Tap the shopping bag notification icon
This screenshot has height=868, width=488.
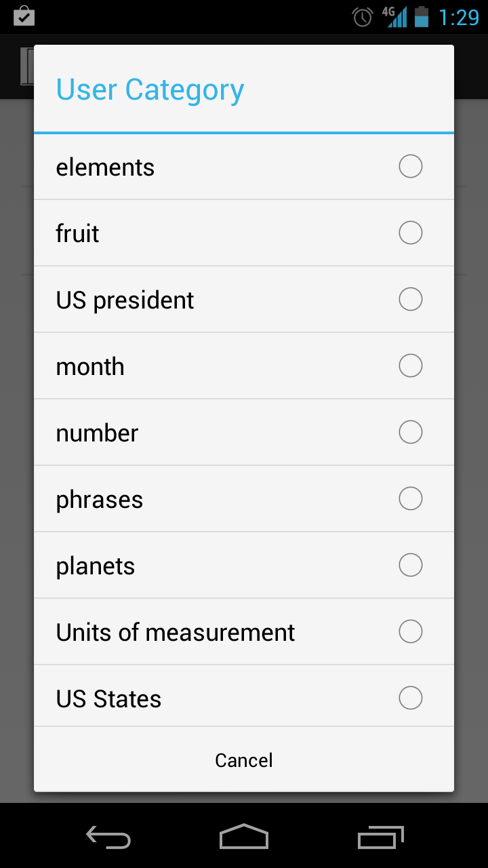[x=24, y=16]
